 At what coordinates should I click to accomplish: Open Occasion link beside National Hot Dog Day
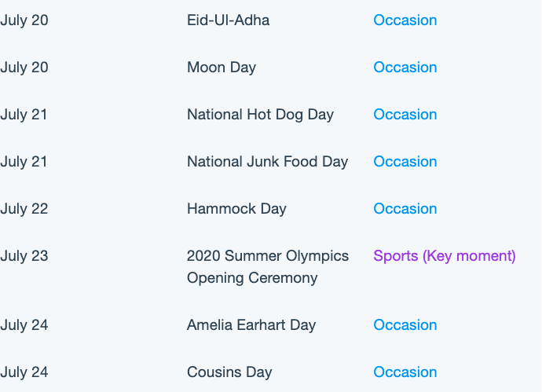pos(405,115)
